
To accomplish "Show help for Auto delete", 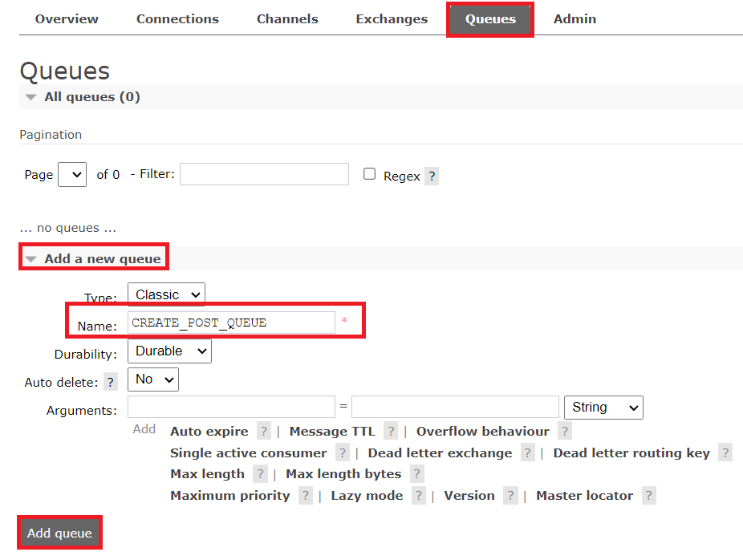I will point(111,383).
